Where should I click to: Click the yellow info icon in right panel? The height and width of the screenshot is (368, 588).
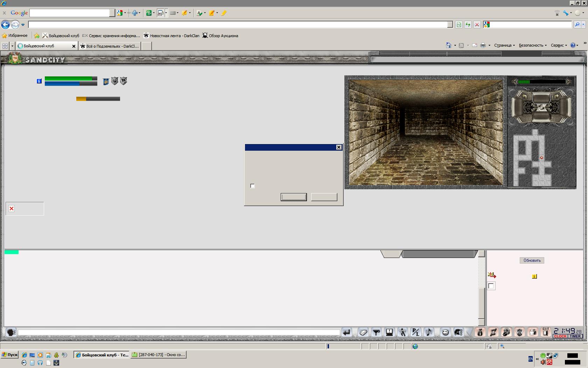534,277
